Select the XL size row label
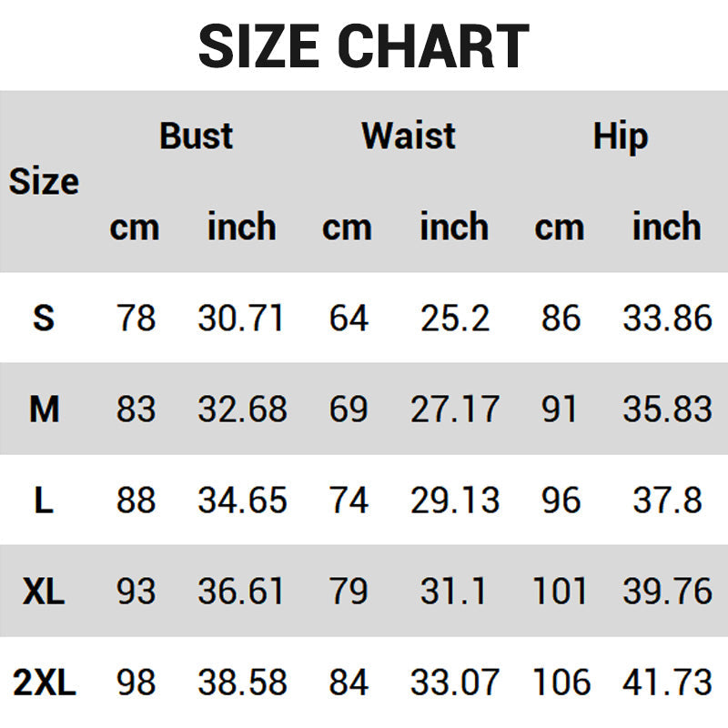Viewport: 728px width, 728px height. click(44, 591)
